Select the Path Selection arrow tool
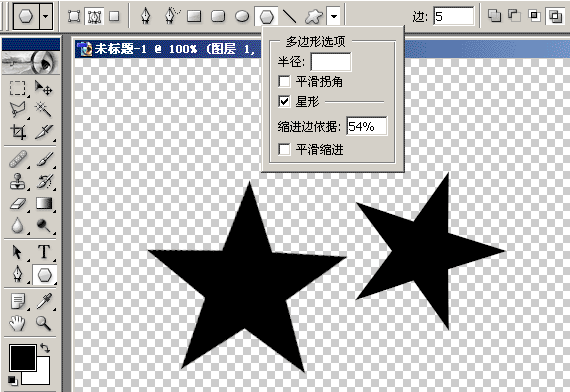 point(17,252)
